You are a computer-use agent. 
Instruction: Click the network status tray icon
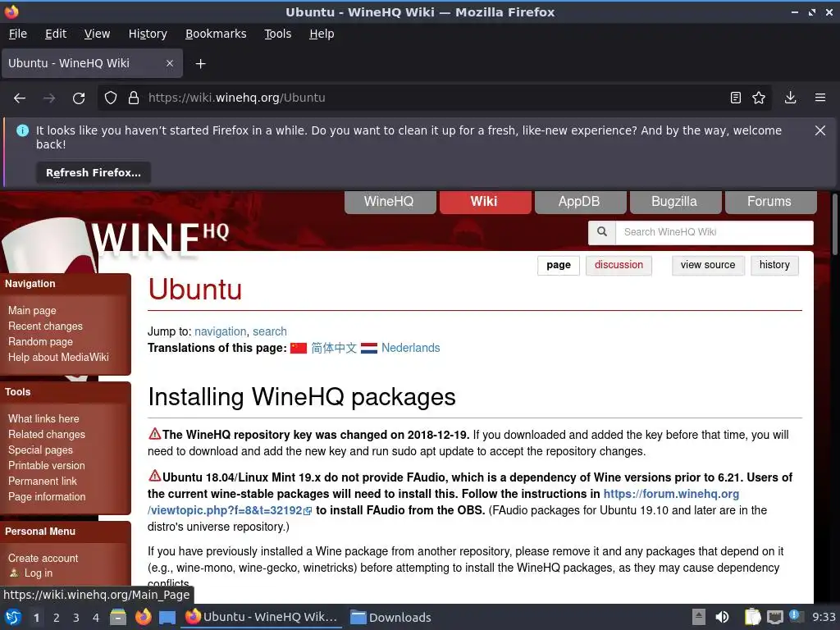pyautogui.click(x=774, y=617)
